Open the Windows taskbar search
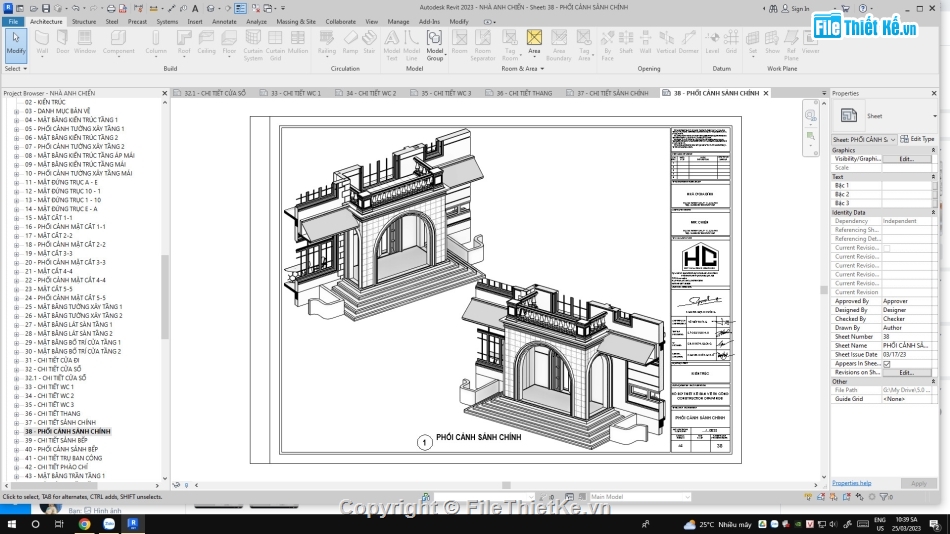 pyautogui.click(x=35, y=524)
